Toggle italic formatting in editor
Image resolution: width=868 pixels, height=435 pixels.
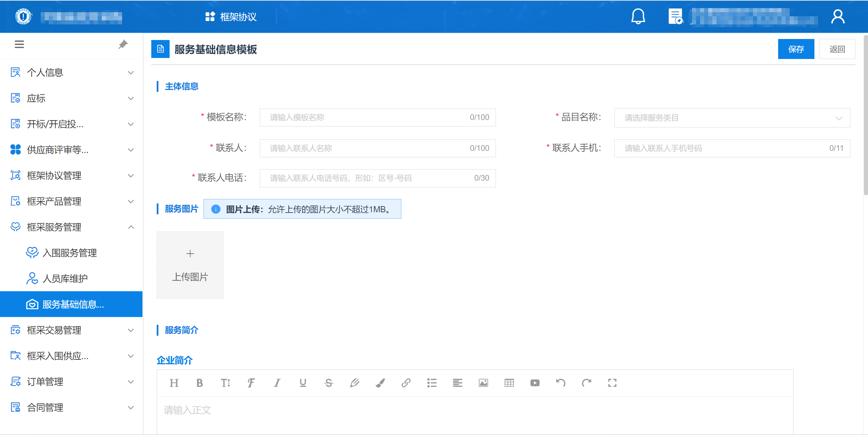tap(277, 383)
